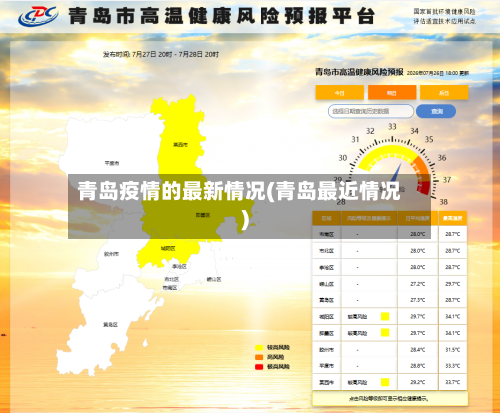This screenshot has width=500, height=413.
Task: Click the 29.2°C average temperature for 莱西市
Action: [x=418, y=382]
